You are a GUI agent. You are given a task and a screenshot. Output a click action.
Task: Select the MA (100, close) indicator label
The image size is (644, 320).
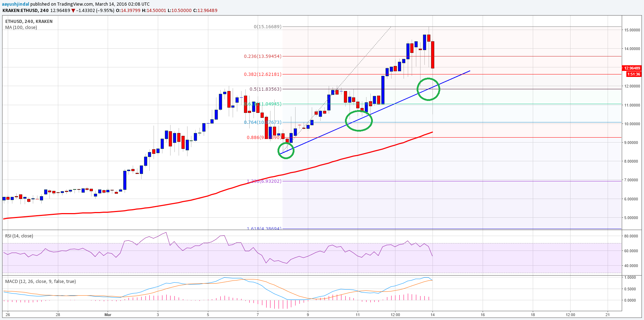click(x=21, y=28)
